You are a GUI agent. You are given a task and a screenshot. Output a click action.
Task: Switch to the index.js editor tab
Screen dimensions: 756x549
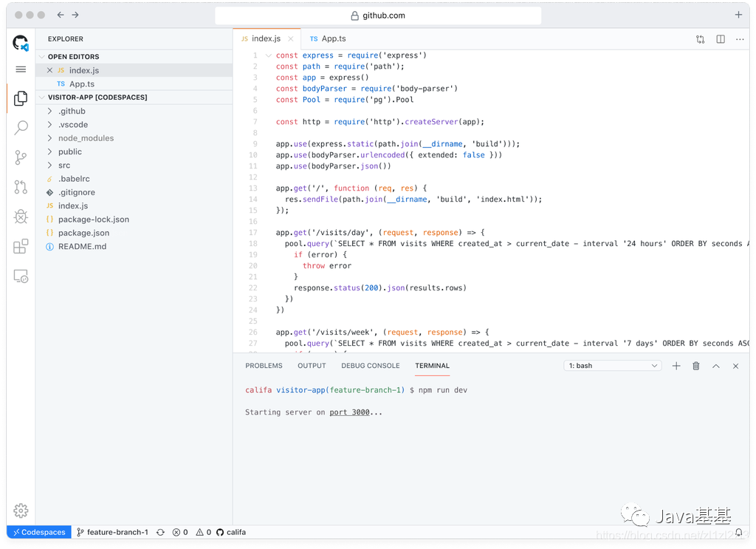[266, 38]
